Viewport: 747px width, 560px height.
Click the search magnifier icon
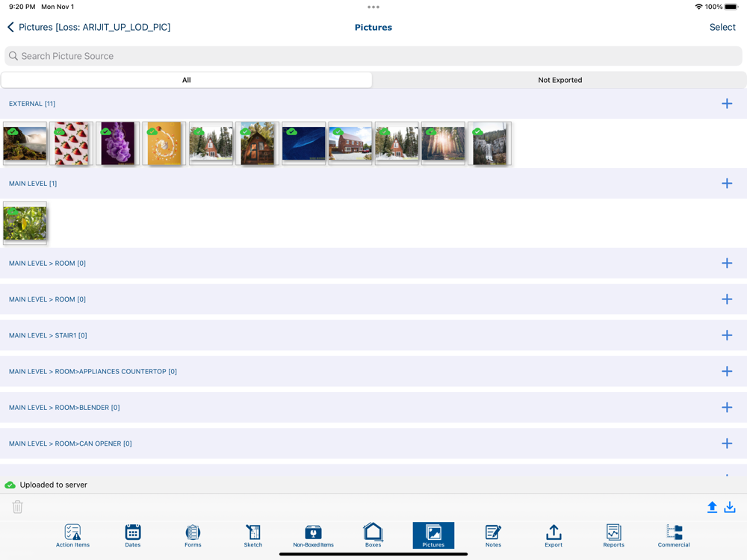[x=13, y=56]
